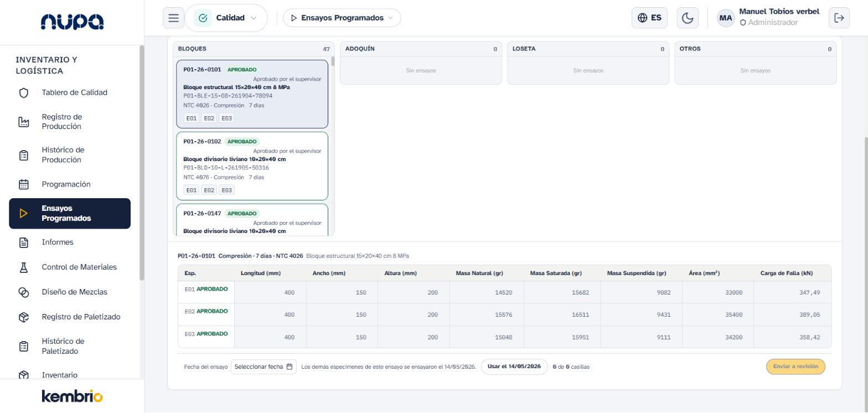Click the document icon beside Informes
This screenshot has width=868, height=413.
[x=24, y=242]
